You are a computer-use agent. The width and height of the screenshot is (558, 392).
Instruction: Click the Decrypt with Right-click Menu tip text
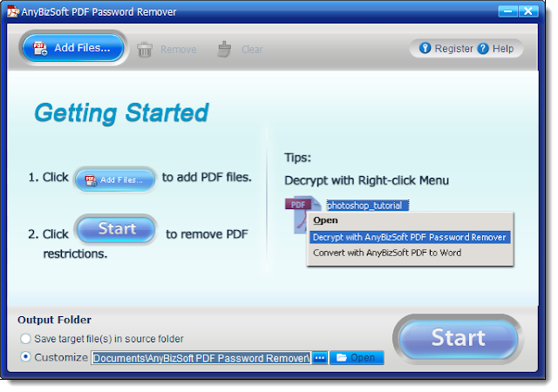[x=366, y=180]
